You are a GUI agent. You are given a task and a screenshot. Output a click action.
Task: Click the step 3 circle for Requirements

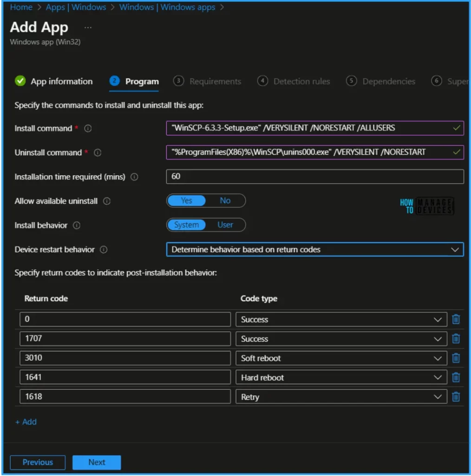pyautogui.click(x=178, y=81)
